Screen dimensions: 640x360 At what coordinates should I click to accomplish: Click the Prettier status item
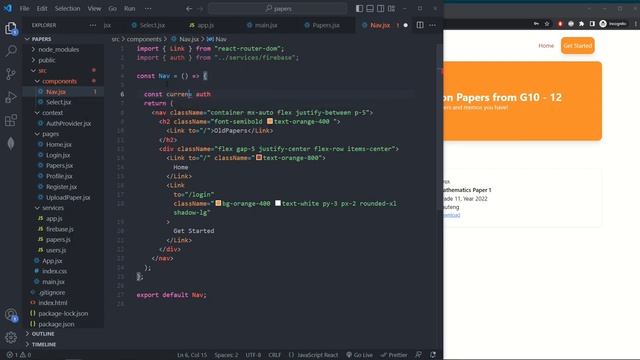pyautogui.click(x=394, y=355)
